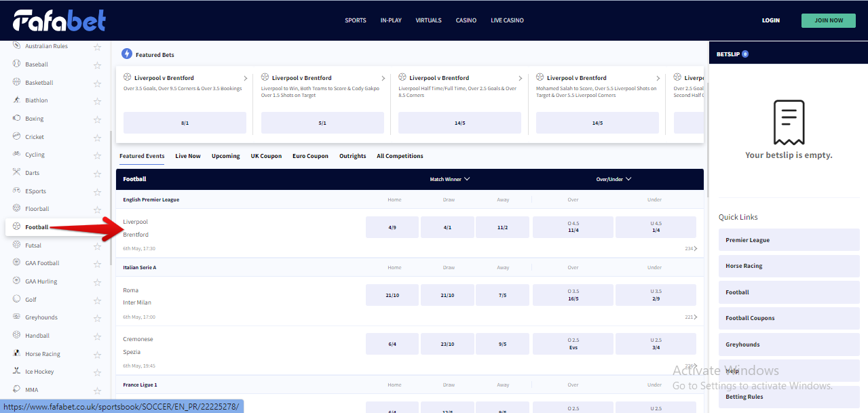Open the UK Coupon tab
Screen dimensions: 868x413
coord(266,156)
